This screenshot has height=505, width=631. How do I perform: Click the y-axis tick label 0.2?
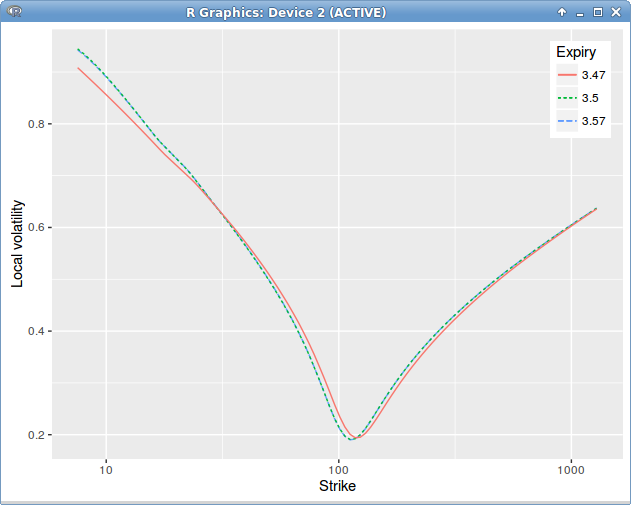36,435
